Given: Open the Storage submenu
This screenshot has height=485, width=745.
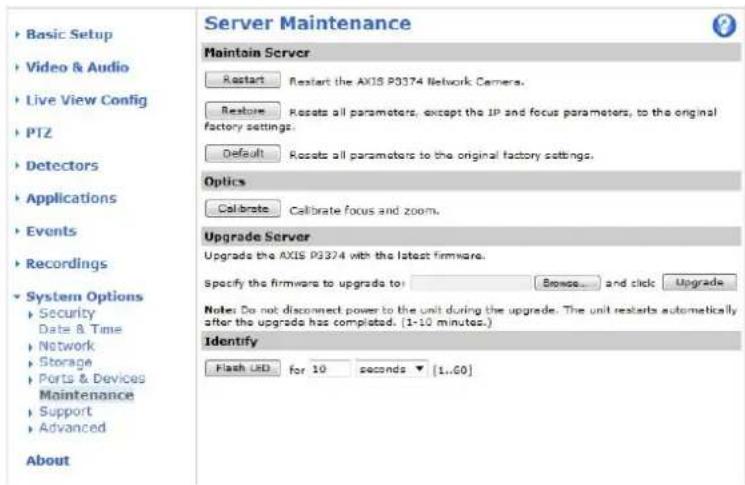Looking at the screenshot, I should click(x=65, y=362).
